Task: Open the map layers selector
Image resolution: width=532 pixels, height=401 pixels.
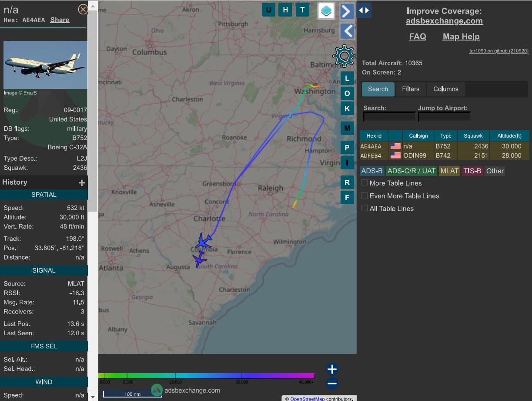Action: click(326, 11)
